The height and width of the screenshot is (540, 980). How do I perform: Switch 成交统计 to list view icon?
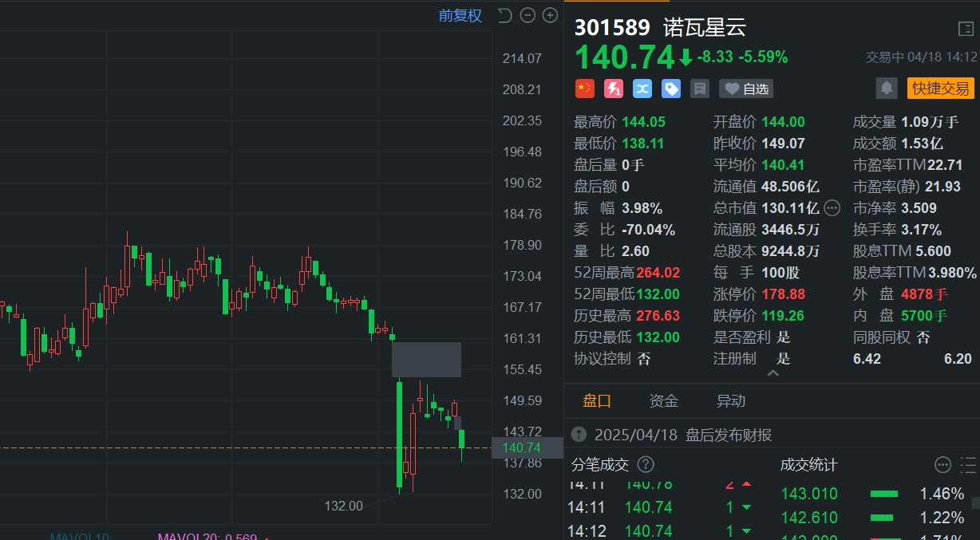pos(968,465)
